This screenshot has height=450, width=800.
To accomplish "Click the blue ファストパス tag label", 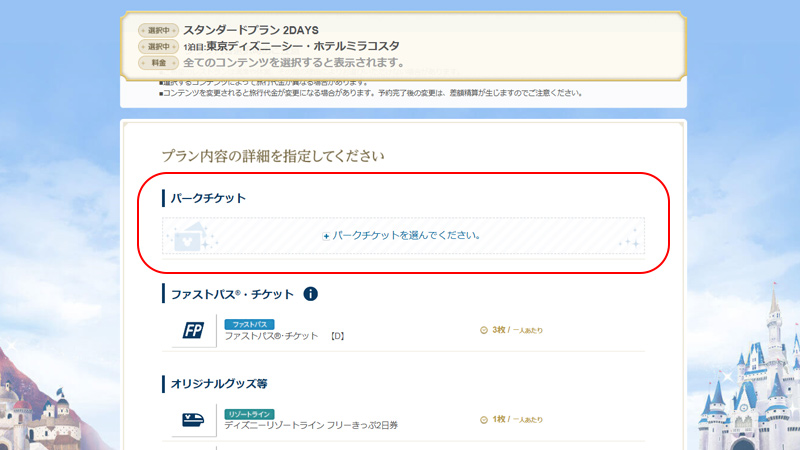I will pyautogui.click(x=249, y=324).
